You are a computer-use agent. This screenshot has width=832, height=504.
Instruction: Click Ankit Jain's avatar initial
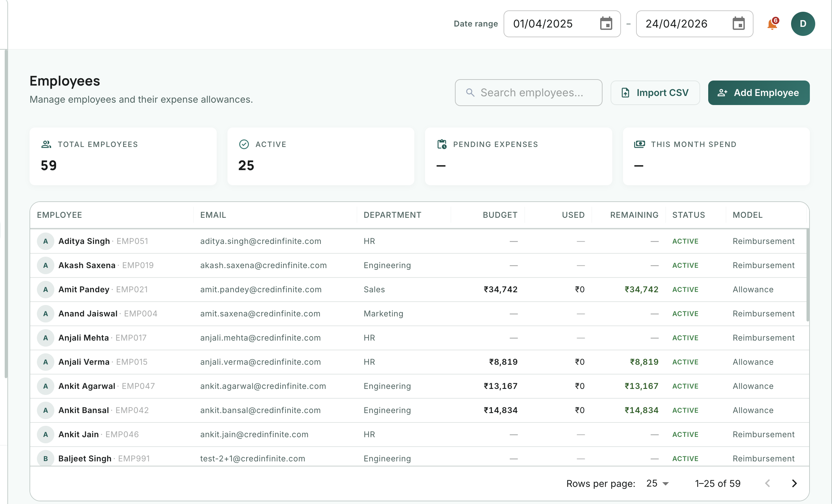[46, 435]
